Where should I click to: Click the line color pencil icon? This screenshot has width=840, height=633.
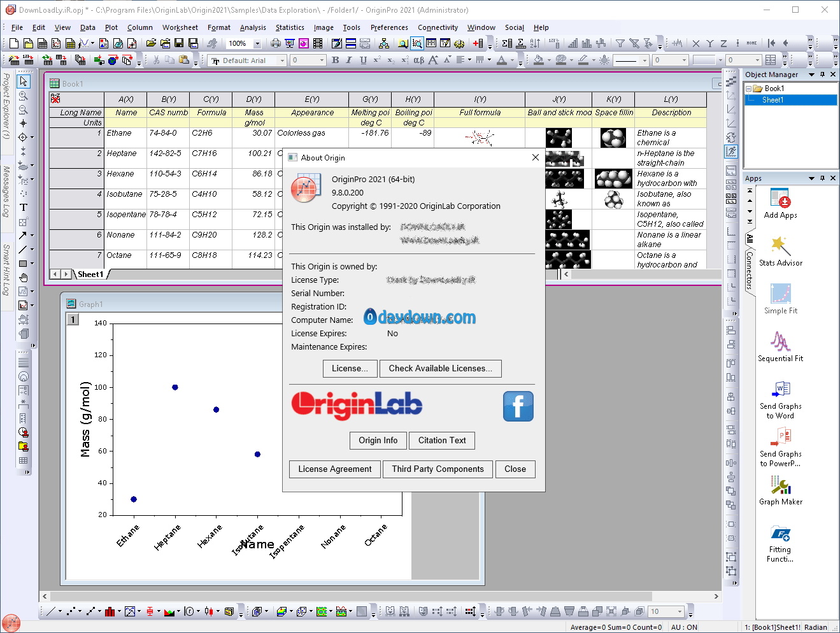point(583,60)
